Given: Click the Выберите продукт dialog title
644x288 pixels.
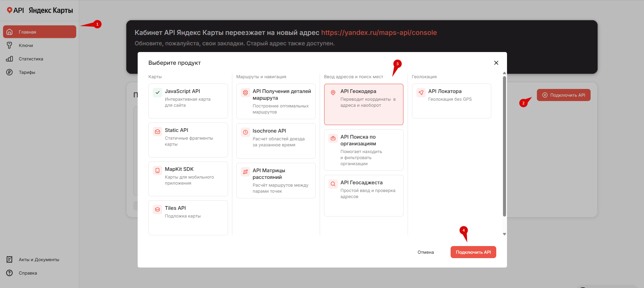Looking at the screenshot, I should coord(175,63).
